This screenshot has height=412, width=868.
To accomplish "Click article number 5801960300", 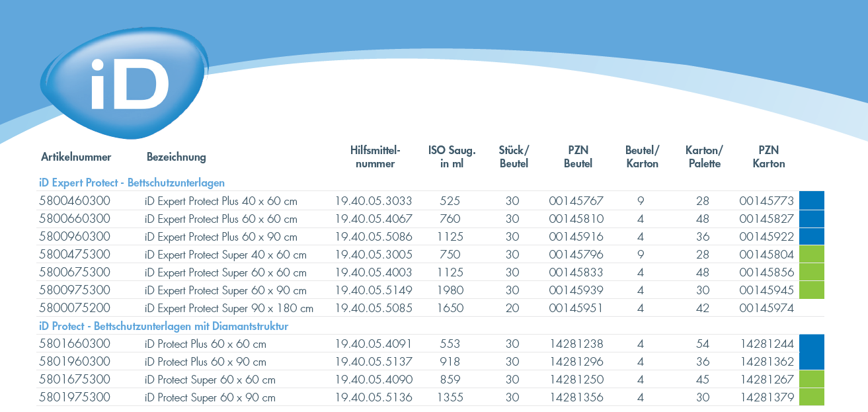I will click(x=75, y=361).
